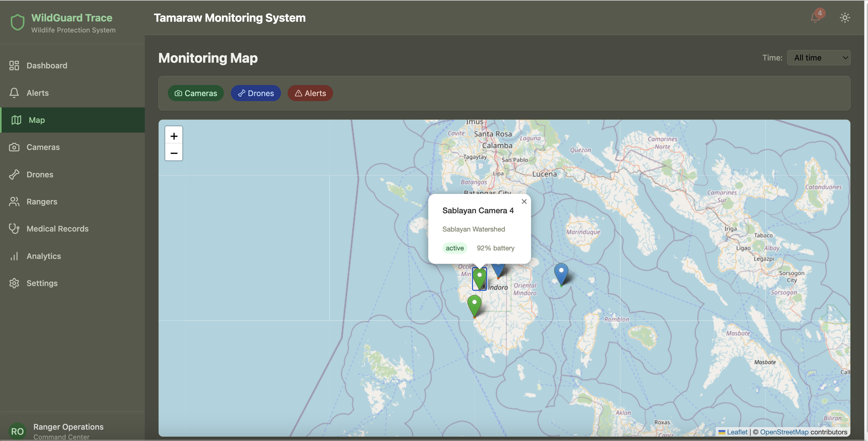
Task: Navigate to Rangers section
Action: [x=42, y=202]
